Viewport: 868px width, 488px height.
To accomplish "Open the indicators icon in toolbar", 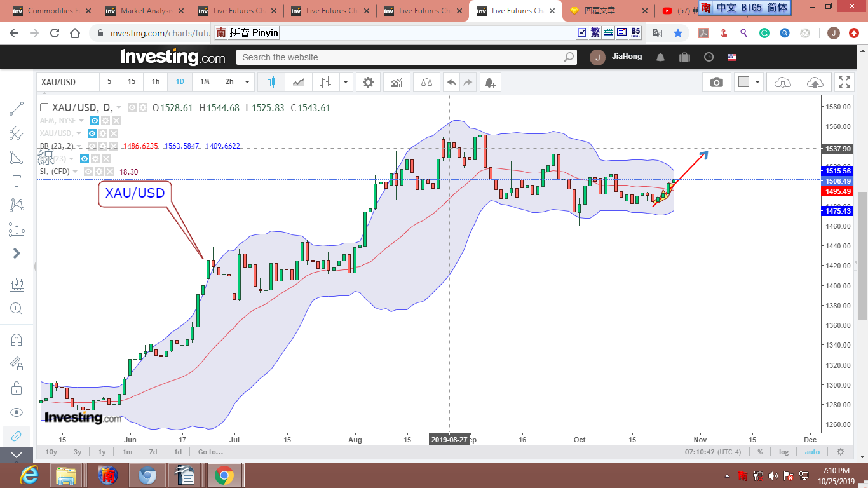I will [397, 82].
